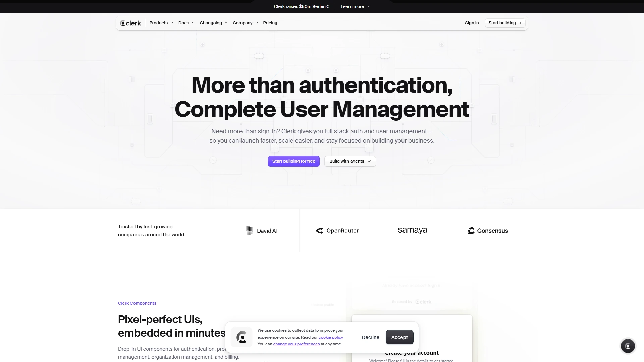Image resolution: width=644 pixels, height=362 pixels.
Task: Open the Changelog dropdown
Action: (x=213, y=23)
